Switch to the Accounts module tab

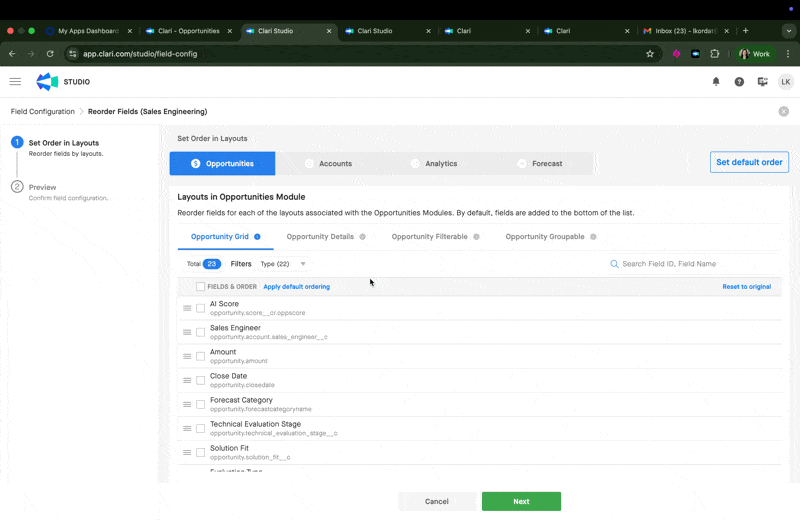[329, 163]
